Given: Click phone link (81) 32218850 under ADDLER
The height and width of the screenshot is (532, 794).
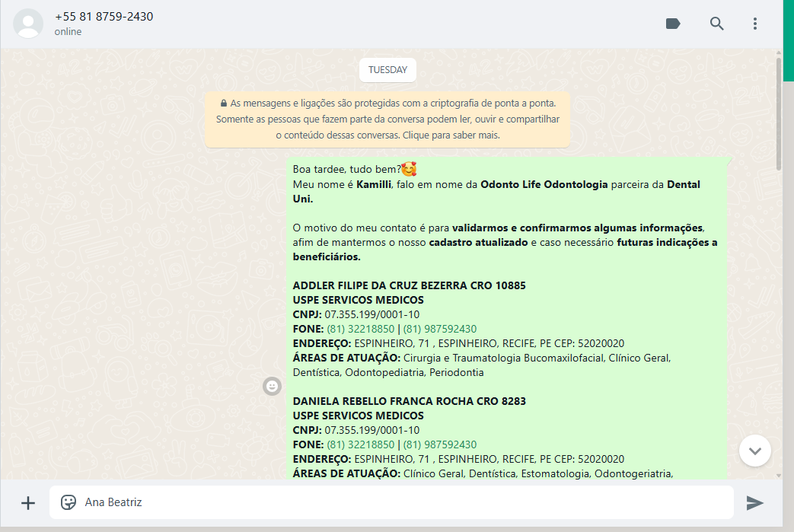Looking at the screenshot, I should (x=361, y=329).
